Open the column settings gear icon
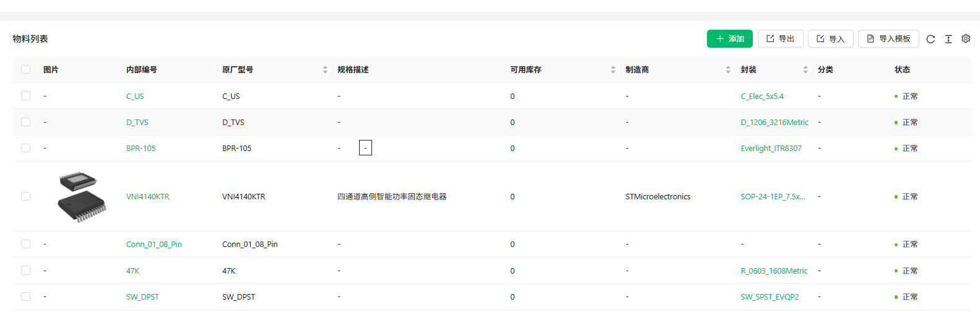980x312 pixels. click(966, 39)
